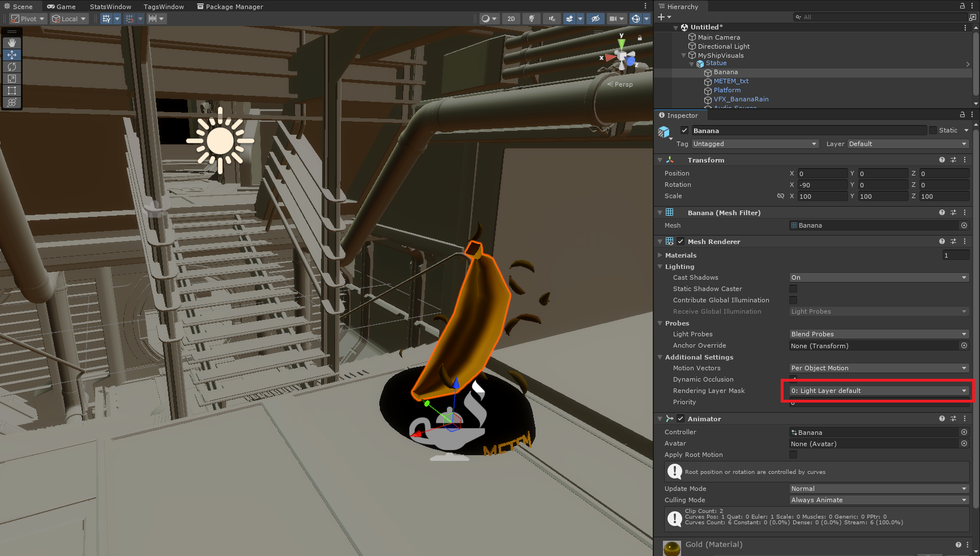
Task: Click the Hierarchy search field
Action: (x=880, y=17)
